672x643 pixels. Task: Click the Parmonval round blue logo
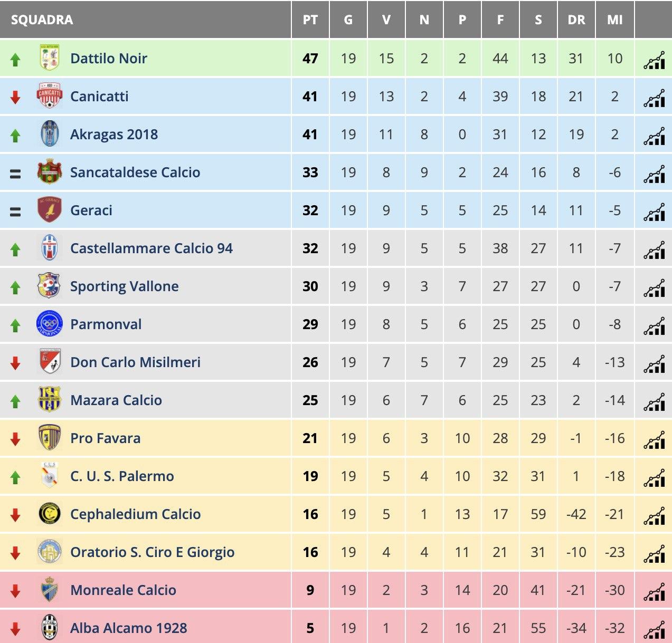coord(50,324)
